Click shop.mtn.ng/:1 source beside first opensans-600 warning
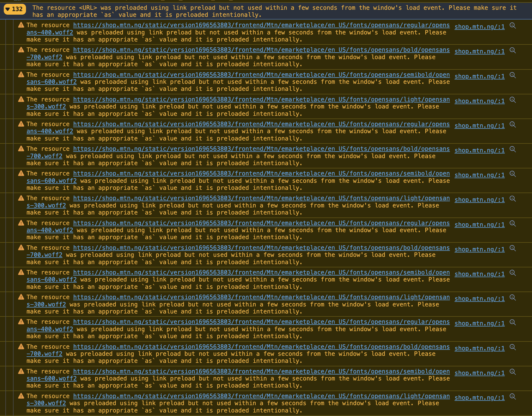Image resolution: width=532 pixels, height=416 pixels. point(479,76)
